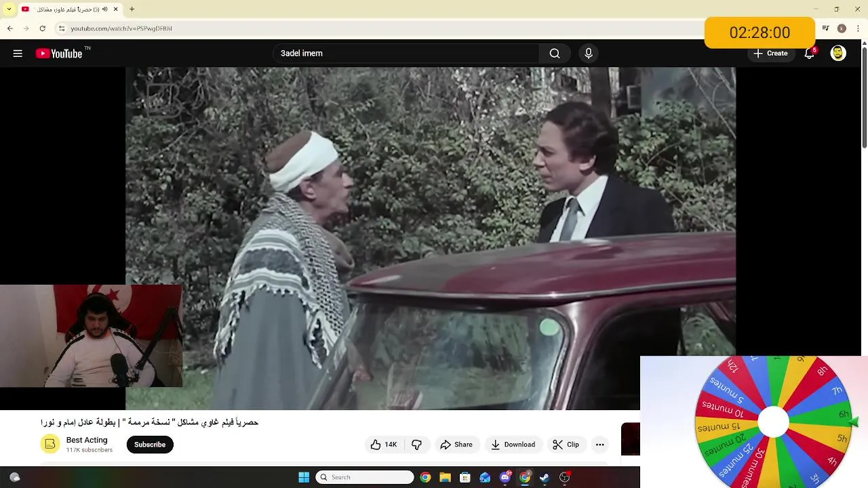868x488 pixels.
Task: Expand the tab search dropdown arrow
Action: (x=9, y=9)
